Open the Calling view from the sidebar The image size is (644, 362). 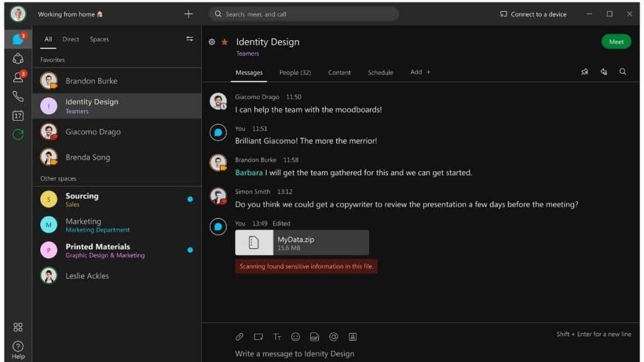18,96
